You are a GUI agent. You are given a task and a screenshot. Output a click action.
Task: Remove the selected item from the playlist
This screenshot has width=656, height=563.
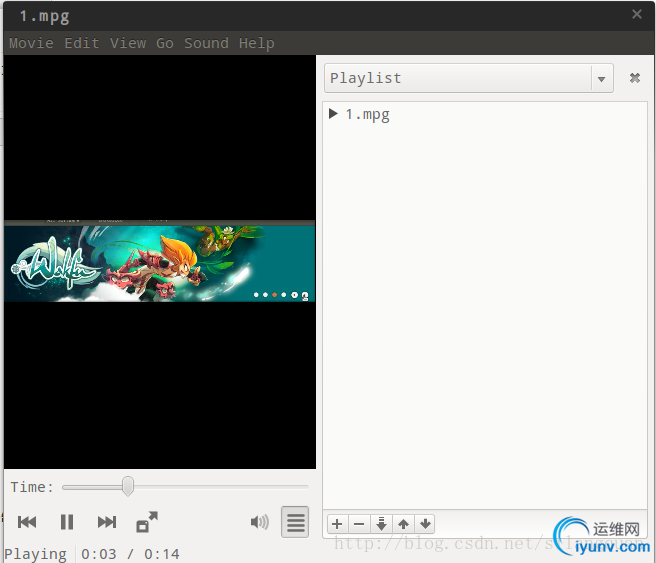pyautogui.click(x=359, y=524)
